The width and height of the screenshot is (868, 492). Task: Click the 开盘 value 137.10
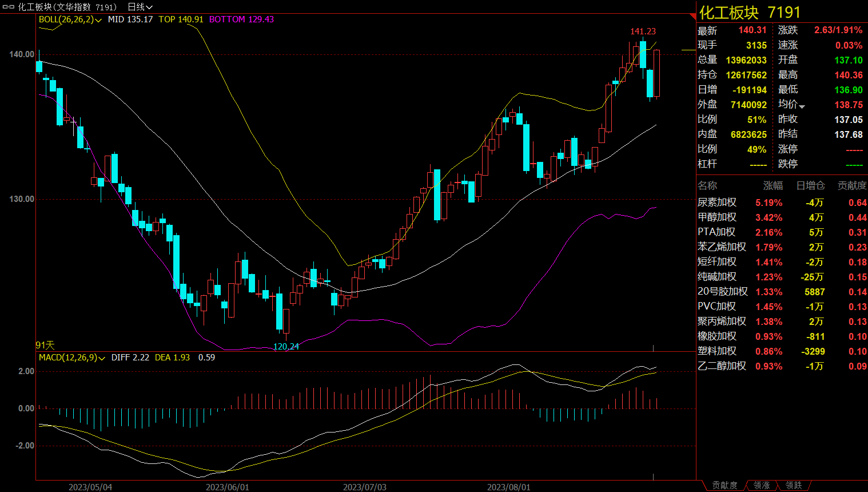point(849,60)
